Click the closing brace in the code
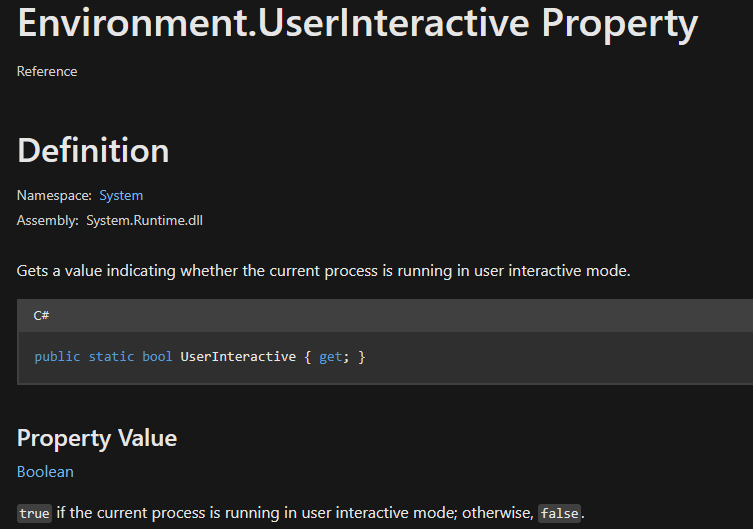This screenshot has width=753, height=529. [x=361, y=357]
